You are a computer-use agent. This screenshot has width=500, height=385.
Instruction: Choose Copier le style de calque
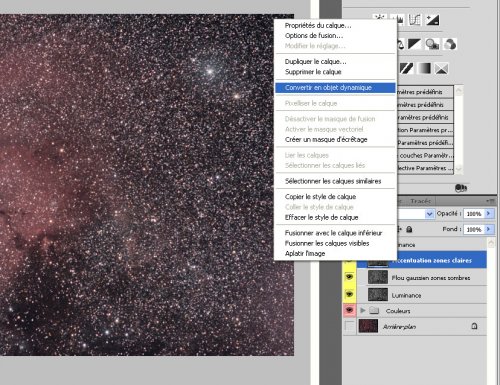pyautogui.click(x=320, y=197)
